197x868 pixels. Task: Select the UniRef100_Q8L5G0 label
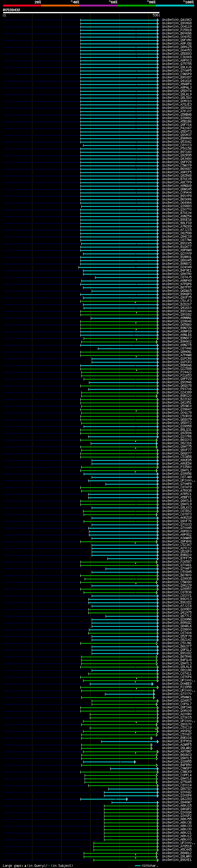tap(177, 98)
